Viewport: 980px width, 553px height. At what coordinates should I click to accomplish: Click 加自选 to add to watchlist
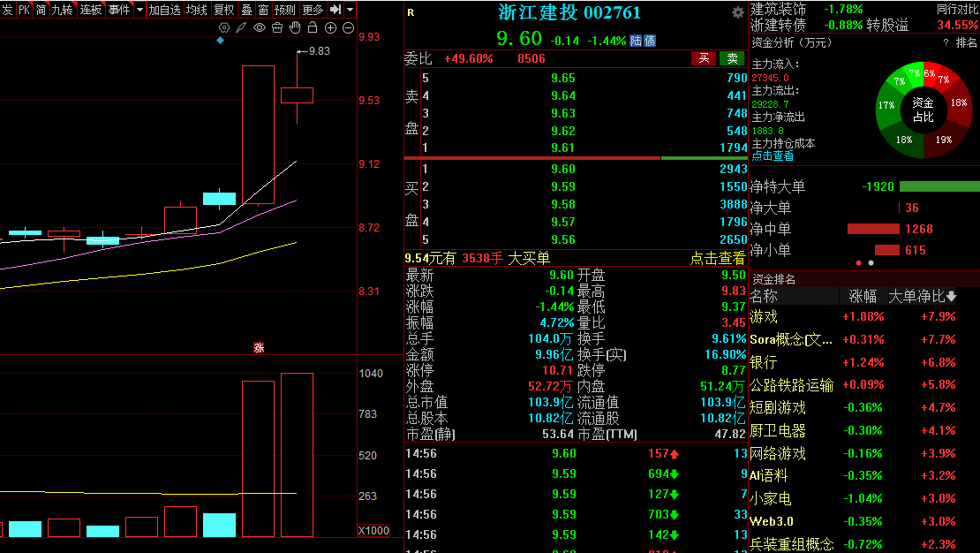[164, 10]
